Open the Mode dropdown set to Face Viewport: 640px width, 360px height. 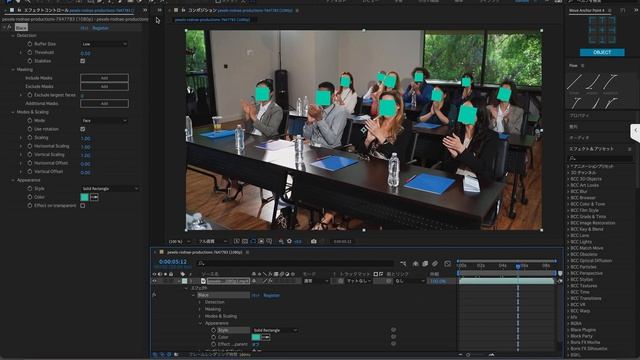pos(104,121)
